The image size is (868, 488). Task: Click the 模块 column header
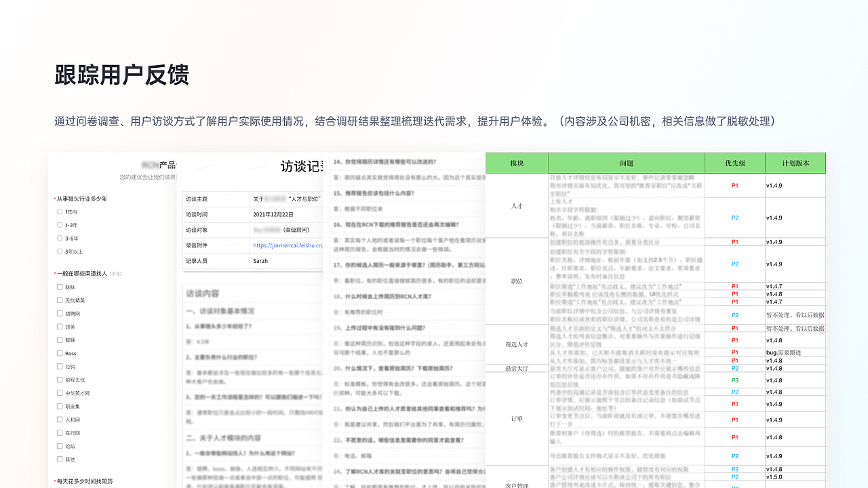(517, 163)
